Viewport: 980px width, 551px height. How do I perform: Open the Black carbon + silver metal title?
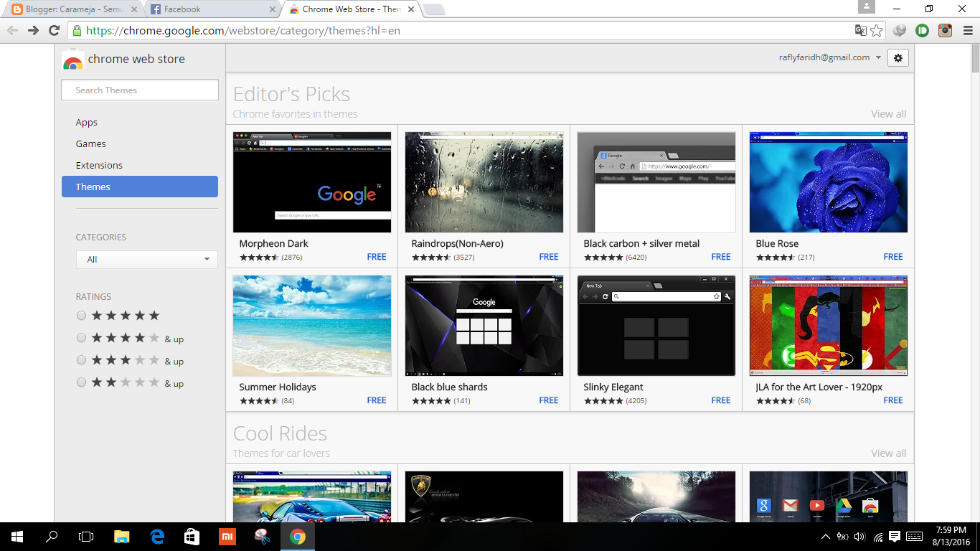[641, 244]
